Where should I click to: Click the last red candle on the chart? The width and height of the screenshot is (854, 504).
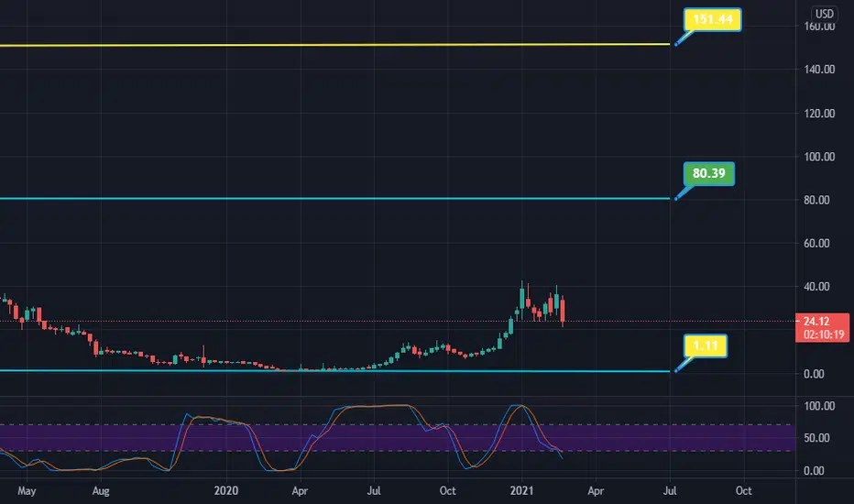click(x=562, y=310)
